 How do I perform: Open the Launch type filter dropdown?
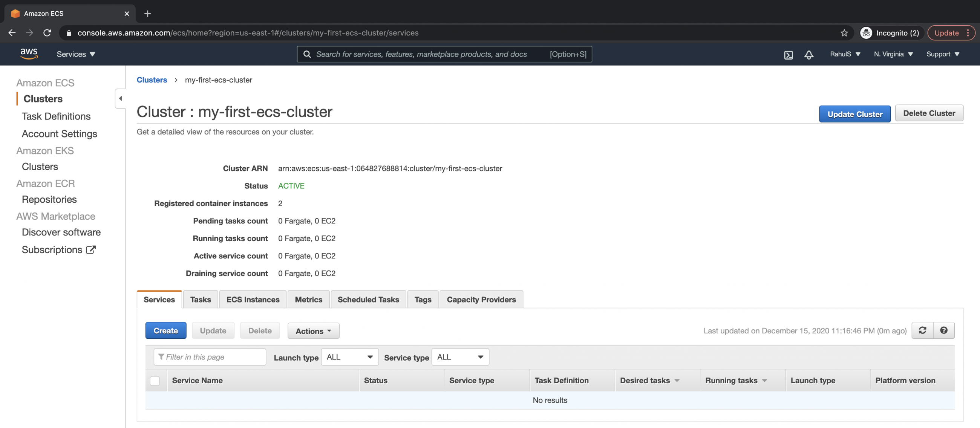point(349,357)
